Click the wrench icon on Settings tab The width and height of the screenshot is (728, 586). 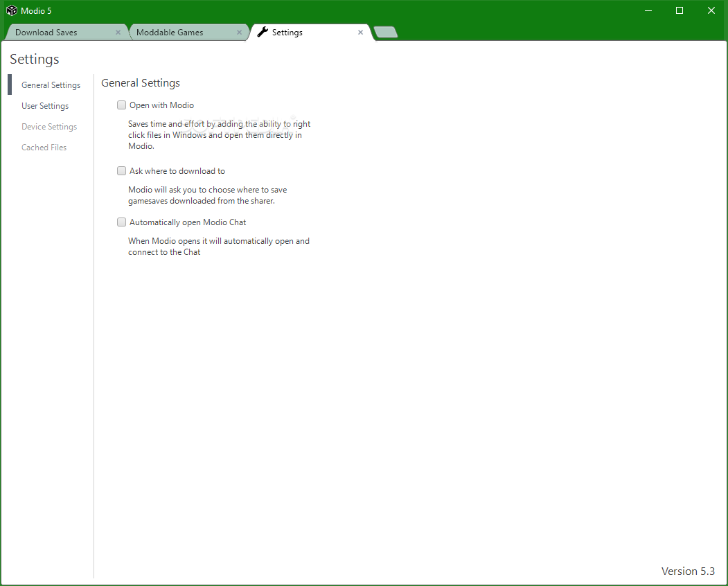pos(263,32)
